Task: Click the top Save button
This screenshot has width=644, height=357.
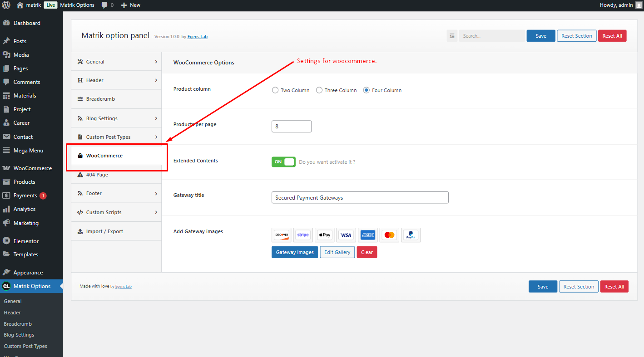Action: click(541, 36)
